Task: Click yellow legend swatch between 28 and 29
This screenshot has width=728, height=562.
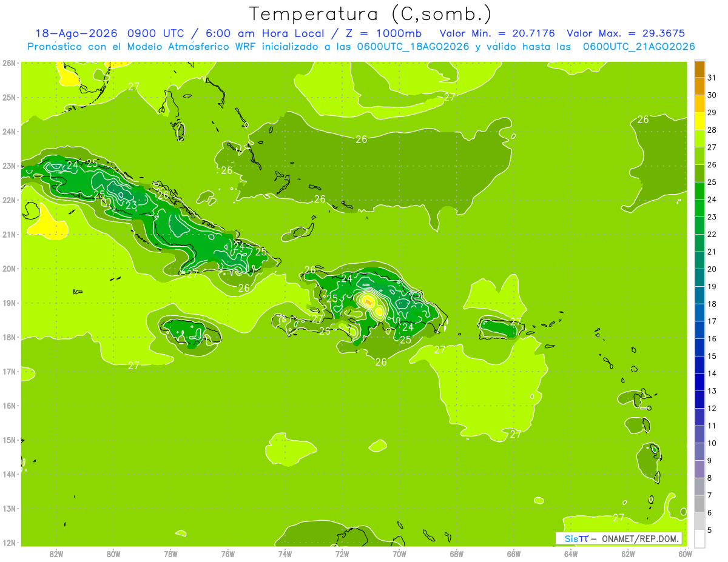Action: pyautogui.click(x=699, y=122)
